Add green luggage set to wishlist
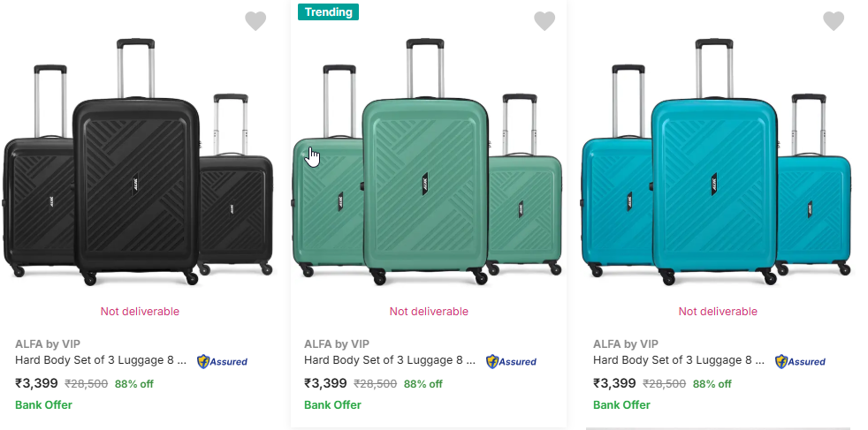Screen dimensions: 868x430 [x=544, y=20]
